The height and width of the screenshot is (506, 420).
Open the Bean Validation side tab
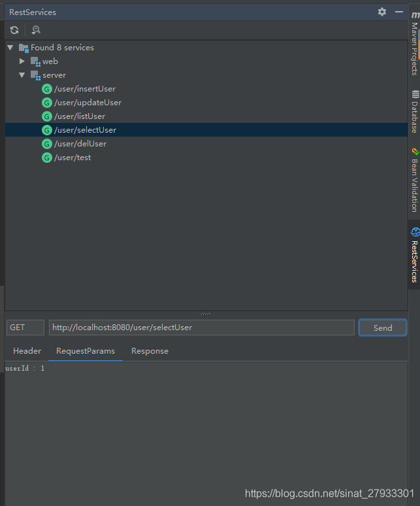(x=415, y=186)
